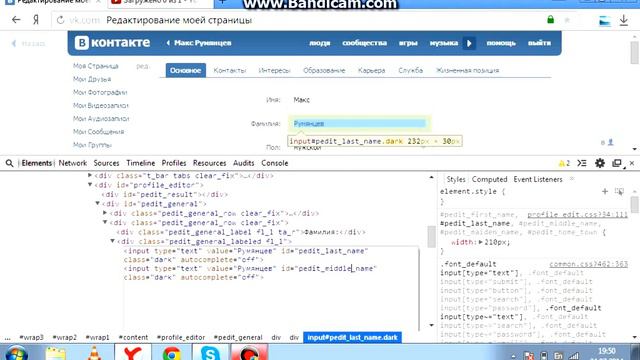The image size is (640, 360).
Task: Collapse the profile_editor div node
Action: click(x=90, y=184)
